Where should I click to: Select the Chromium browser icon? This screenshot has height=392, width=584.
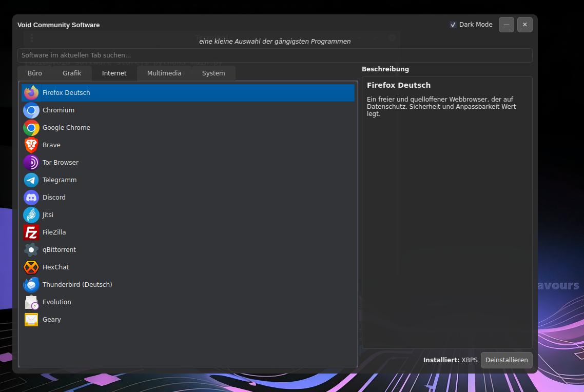coord(31,110)
